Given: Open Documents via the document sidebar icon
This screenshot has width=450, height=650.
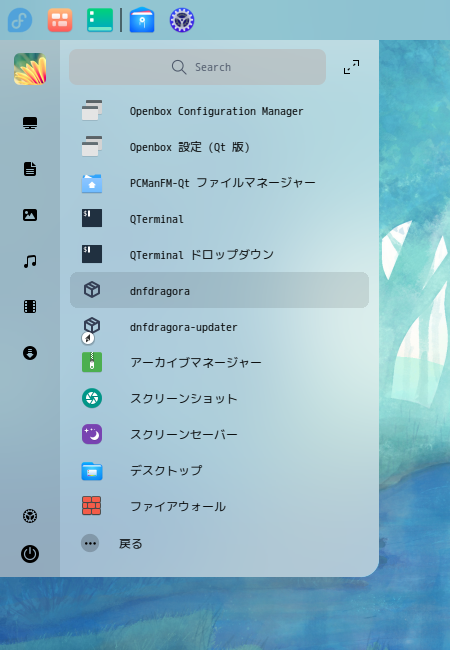Looking at the screenshot, I should click(x=30, y=169).
